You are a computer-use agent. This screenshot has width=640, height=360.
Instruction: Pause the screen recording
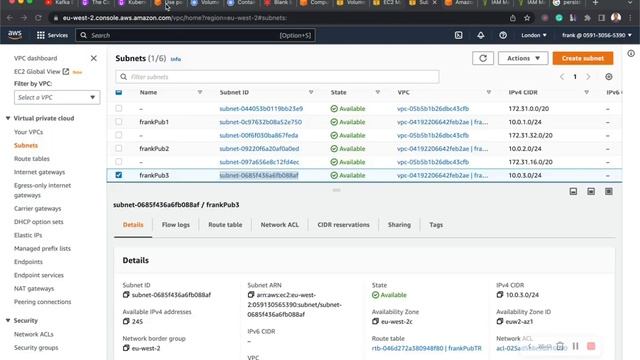(576, 346)
